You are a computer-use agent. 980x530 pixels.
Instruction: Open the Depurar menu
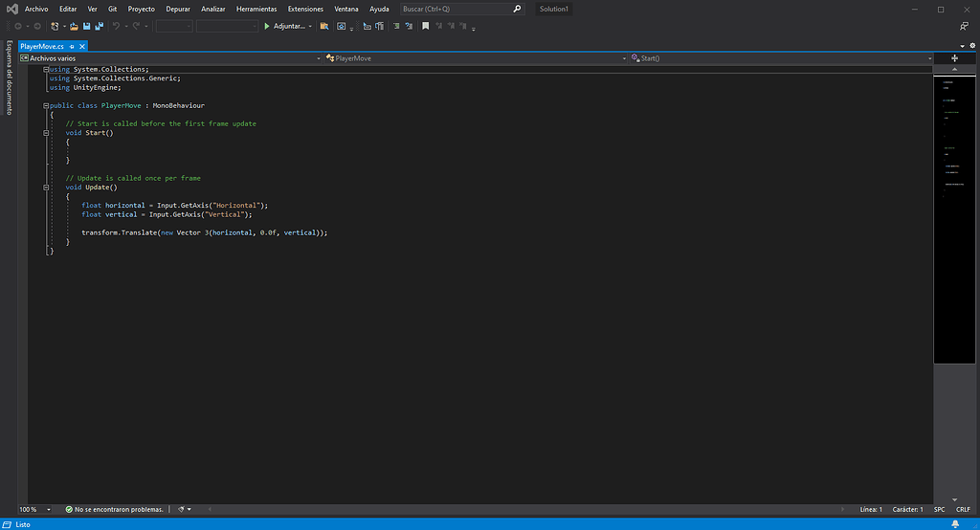(177, 9)
